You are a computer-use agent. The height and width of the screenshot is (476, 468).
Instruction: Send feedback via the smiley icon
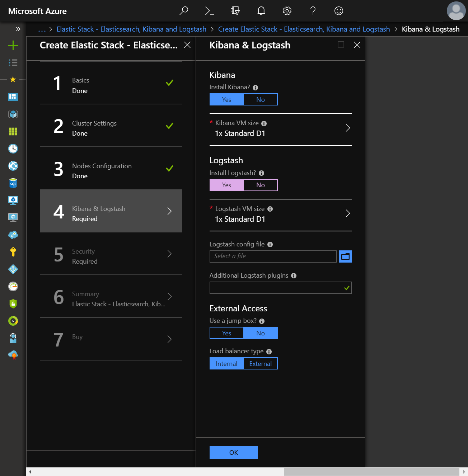tap(338, 11)
